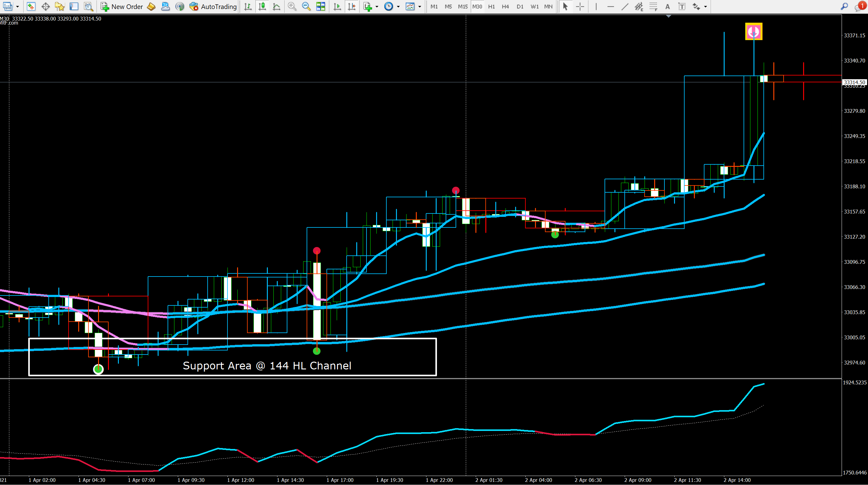Tile chart windows

pos(321,7)
